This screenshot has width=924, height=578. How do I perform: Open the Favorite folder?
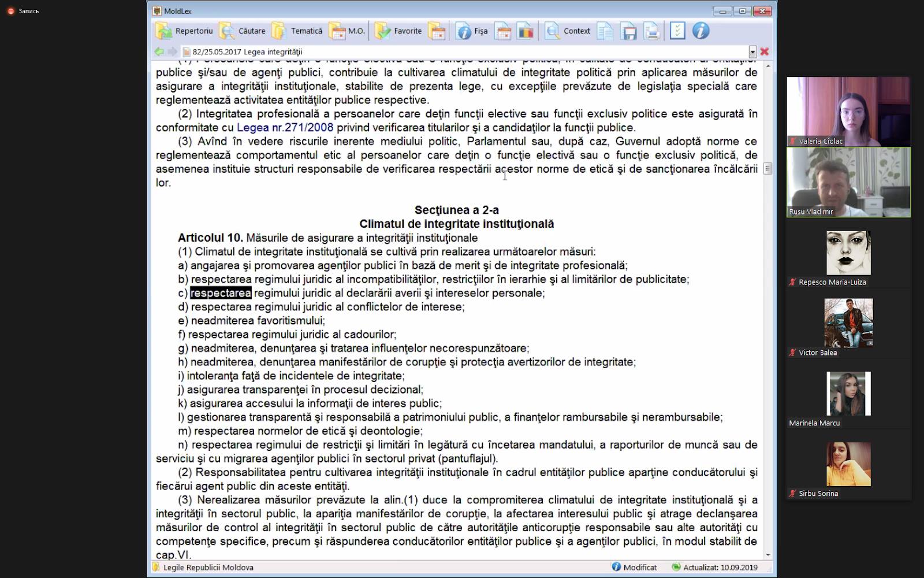(x=398, y=31)
